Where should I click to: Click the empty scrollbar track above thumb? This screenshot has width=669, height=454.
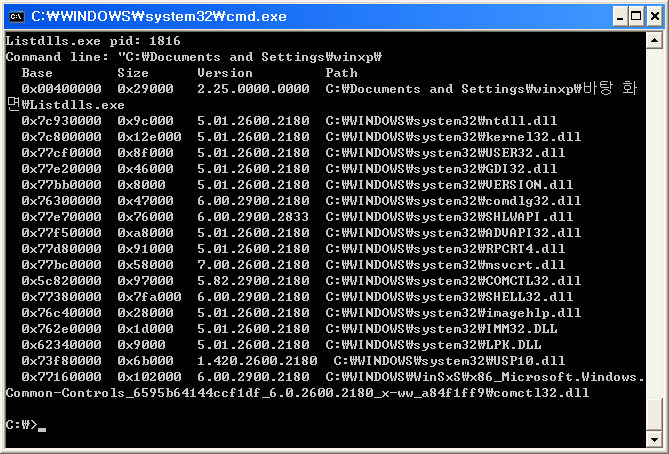tap(654, 223)
